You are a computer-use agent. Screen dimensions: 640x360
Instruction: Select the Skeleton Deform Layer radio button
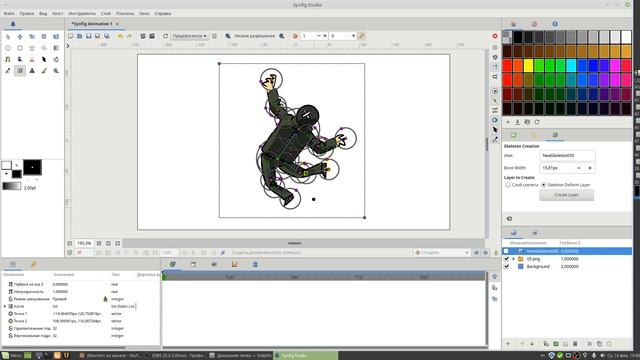pos(543,185)
